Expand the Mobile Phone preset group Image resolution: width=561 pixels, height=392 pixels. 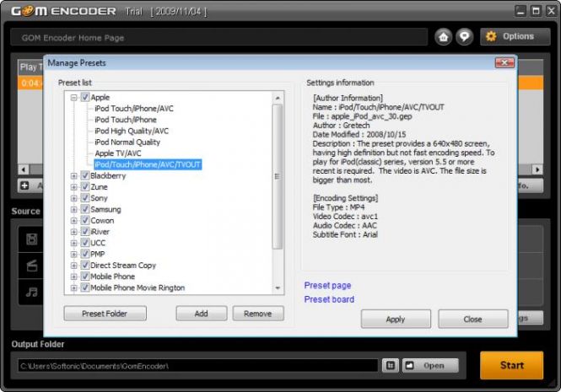(x=74, y=277)
